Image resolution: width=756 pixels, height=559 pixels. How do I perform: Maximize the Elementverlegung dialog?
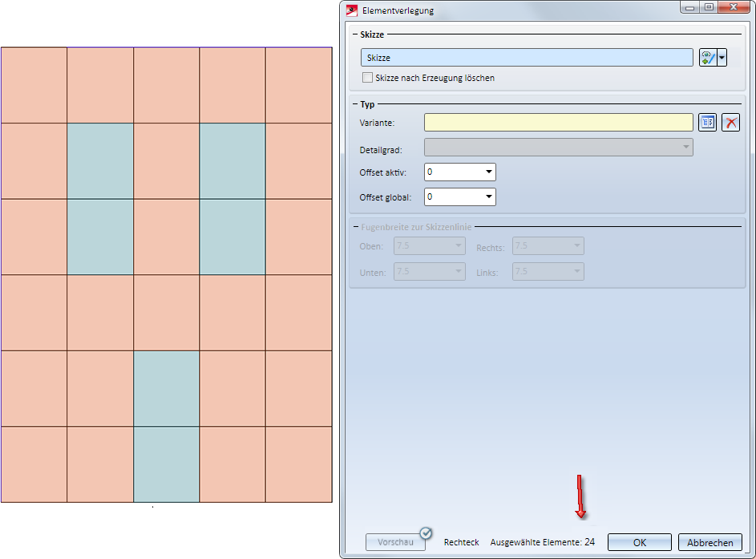709,7
